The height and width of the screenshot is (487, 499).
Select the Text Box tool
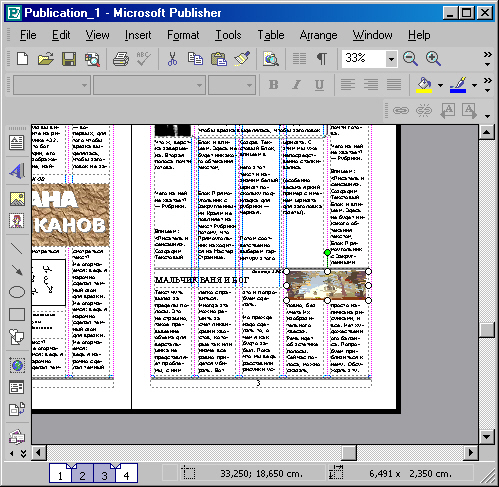pos(16,143)
